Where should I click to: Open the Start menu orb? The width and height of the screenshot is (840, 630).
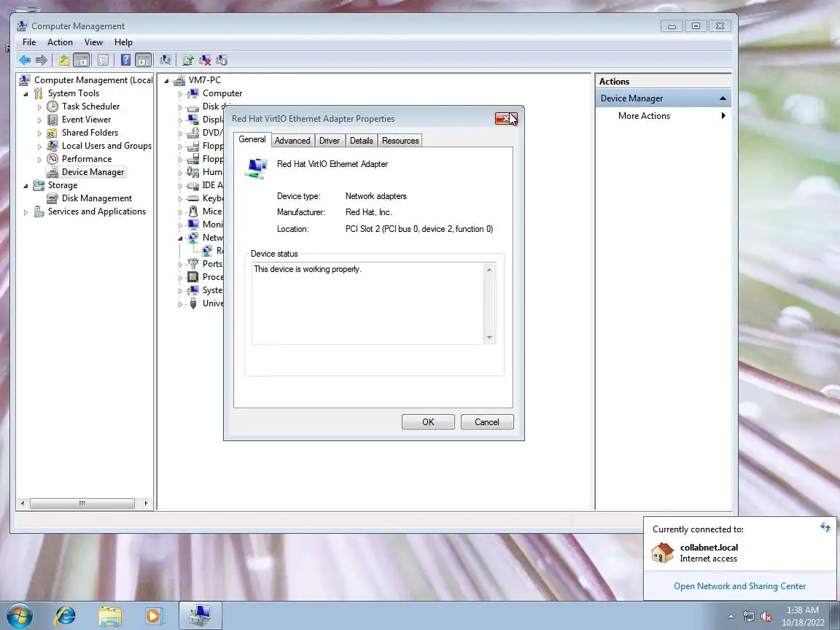point(19,615)
